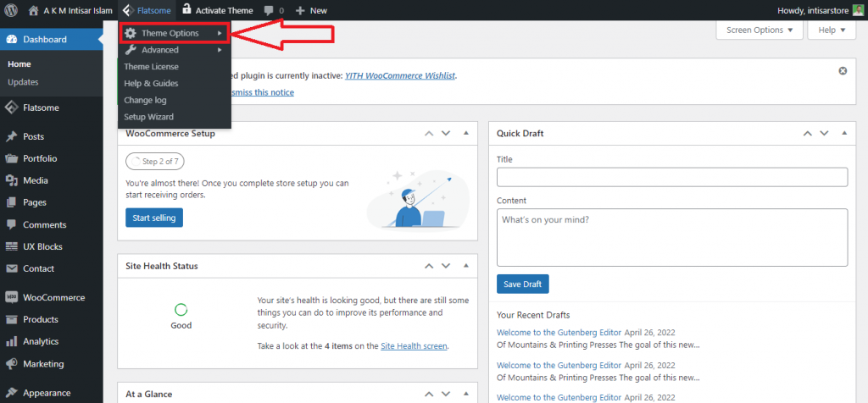
Task: Collapse the Site Health Status panel
Action: click(465, 266)
